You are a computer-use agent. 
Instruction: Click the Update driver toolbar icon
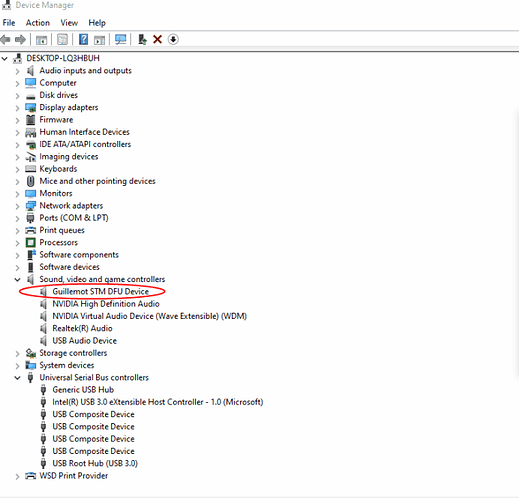142,39
